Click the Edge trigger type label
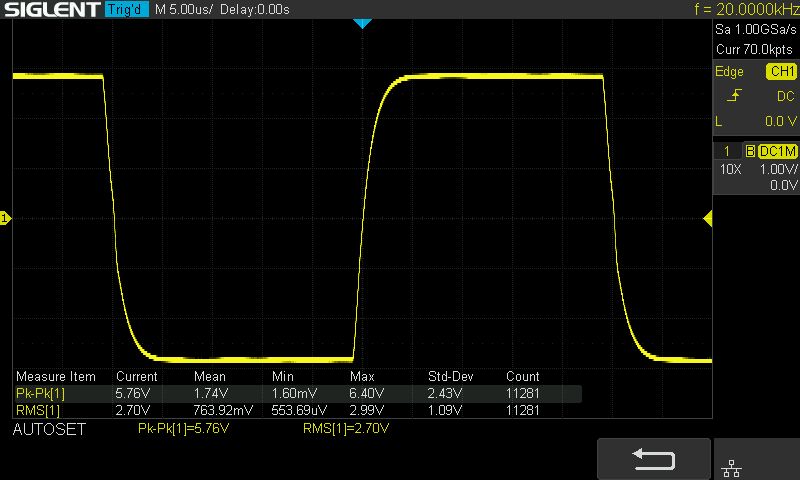 (729, 71)
